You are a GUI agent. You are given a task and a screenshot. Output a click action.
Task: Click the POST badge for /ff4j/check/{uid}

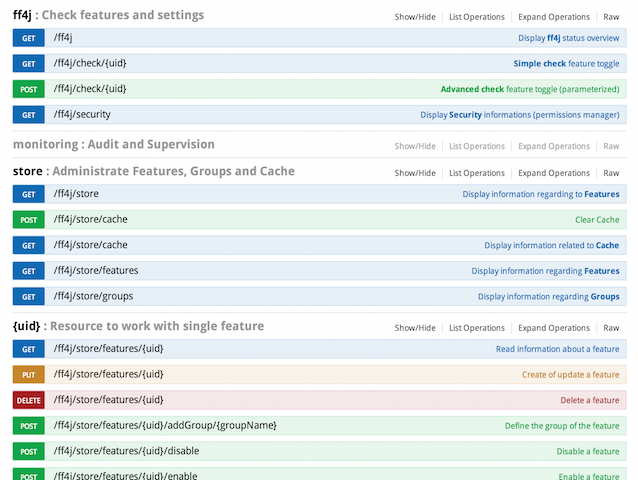click(x=28, y=89)
